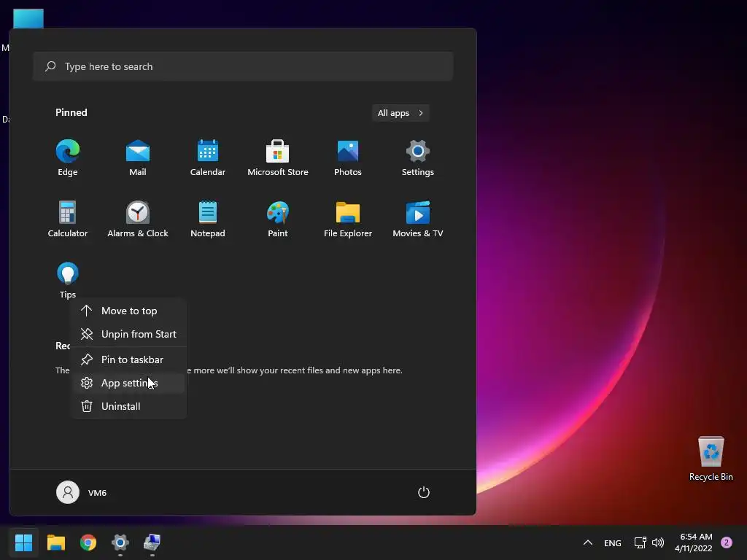Select the cyan desktop icon at top-left
The width and height of the screenshot is (747, 560).
click(28, 18)
